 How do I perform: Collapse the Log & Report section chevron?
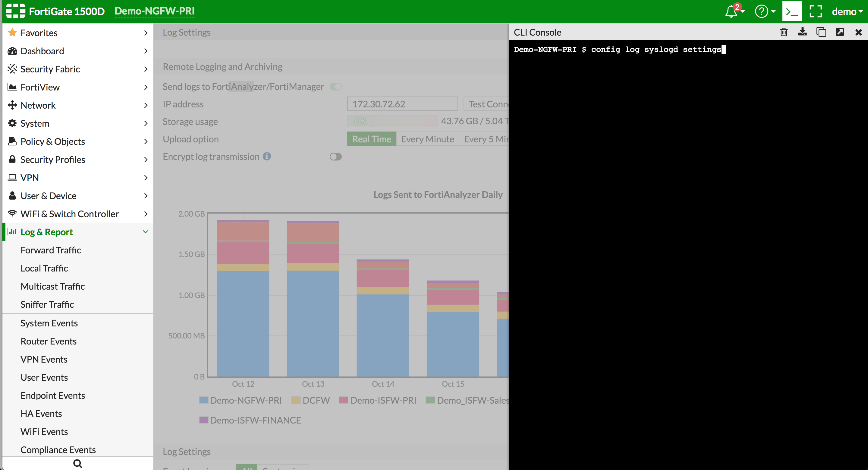click(146, 232)
